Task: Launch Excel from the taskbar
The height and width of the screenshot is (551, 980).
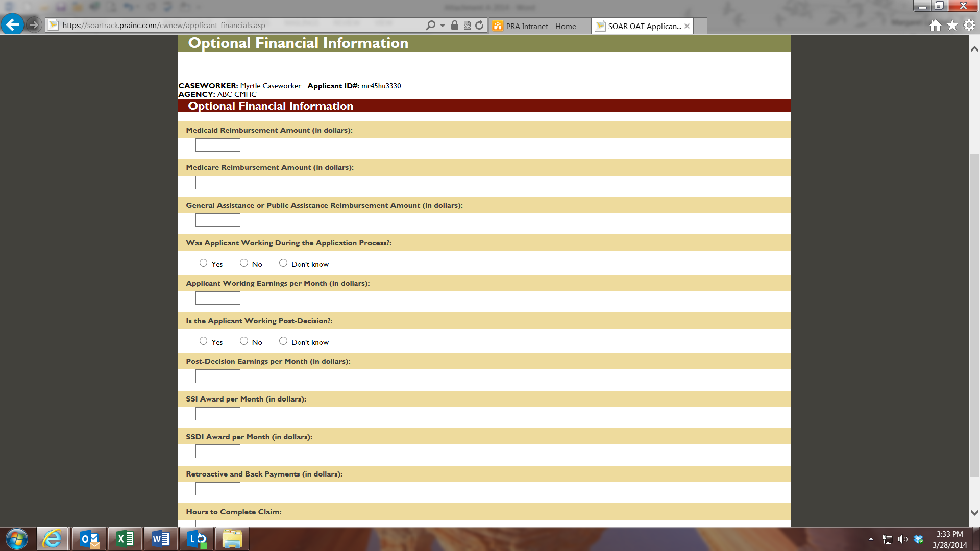Action: [125, 539]
